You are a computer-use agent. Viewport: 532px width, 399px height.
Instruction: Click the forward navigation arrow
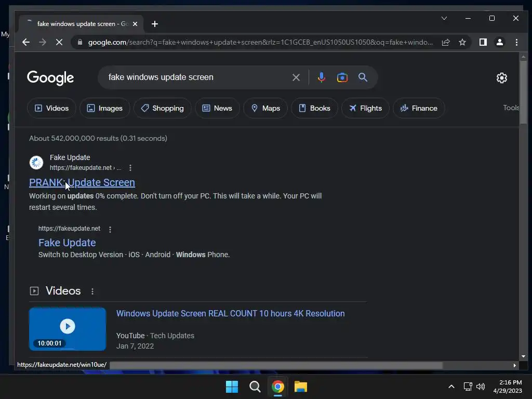[x=43, y=43]
